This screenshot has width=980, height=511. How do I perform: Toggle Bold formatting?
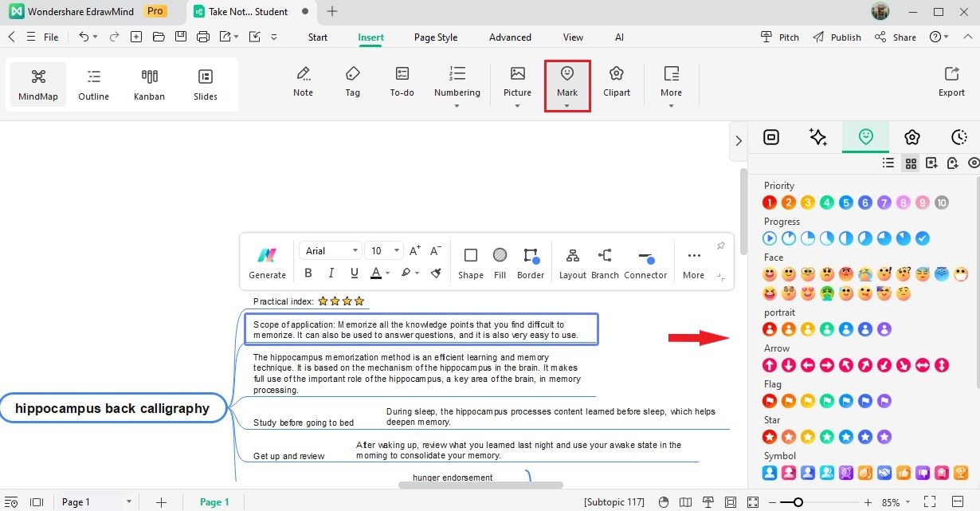tap(308, 273)
